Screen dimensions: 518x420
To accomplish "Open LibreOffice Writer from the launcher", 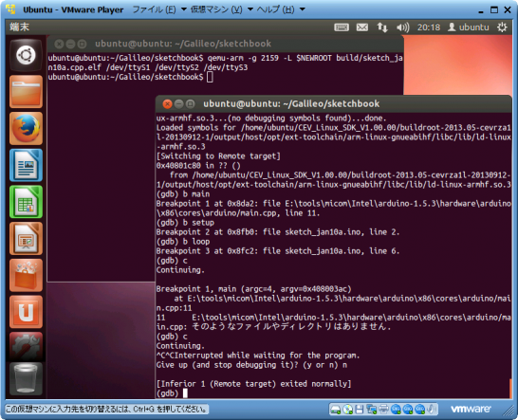I will (26, 165).
